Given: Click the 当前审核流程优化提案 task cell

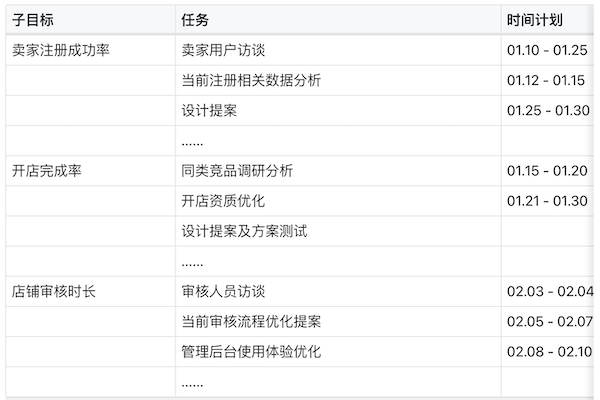Looking at the screenshot, I should pos(251,322).
